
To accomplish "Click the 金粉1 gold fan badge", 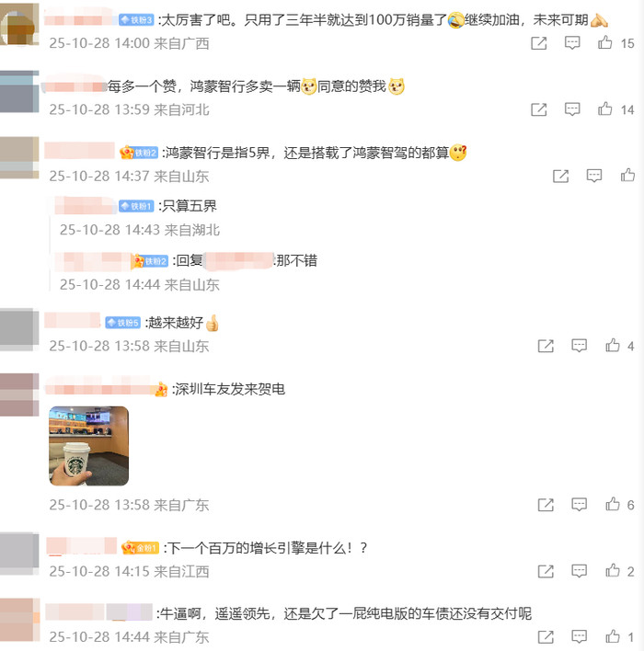I will coord(141,548).
